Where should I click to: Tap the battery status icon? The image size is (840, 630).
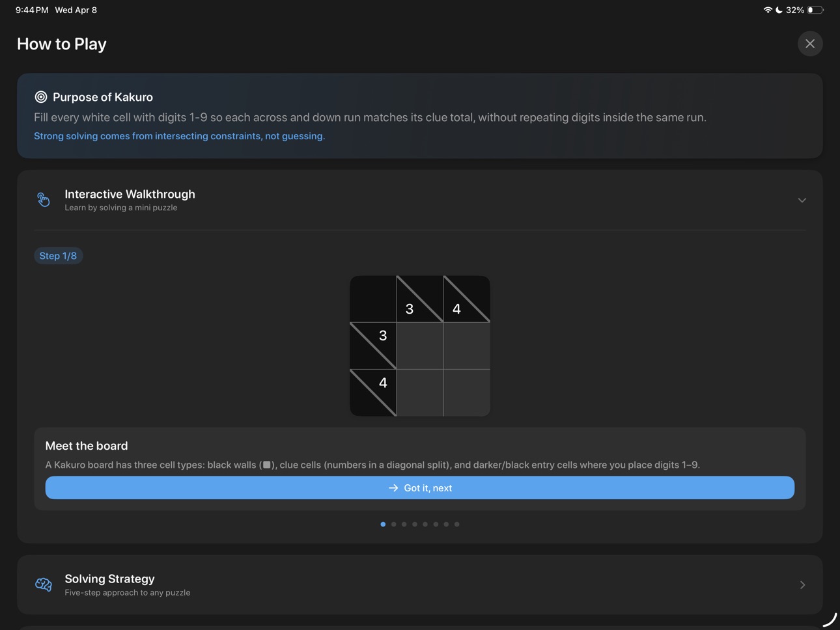(815, 10)
